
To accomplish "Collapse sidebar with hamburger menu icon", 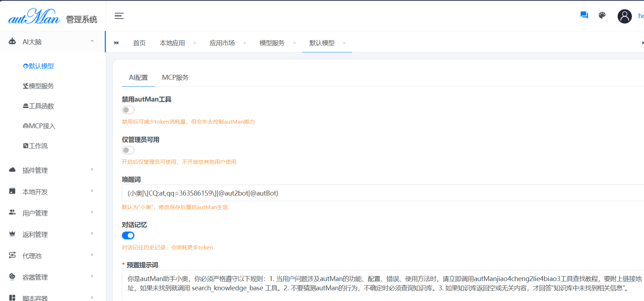I will click(119, 16).
